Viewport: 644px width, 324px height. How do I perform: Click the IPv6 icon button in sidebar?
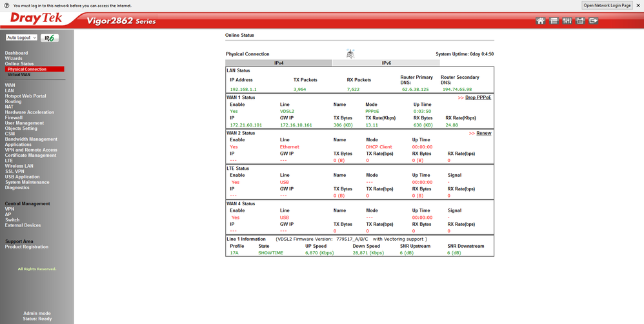coord(50,38)
